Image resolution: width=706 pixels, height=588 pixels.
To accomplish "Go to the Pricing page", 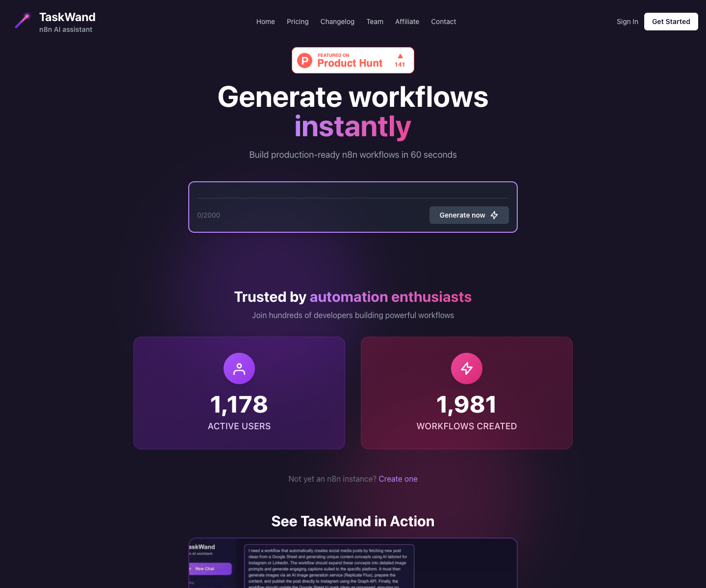I will coord(298,22).
